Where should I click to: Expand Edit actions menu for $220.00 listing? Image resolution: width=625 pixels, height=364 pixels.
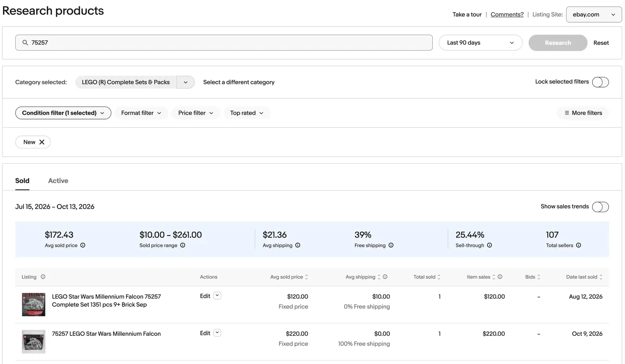tap(218, 333)
